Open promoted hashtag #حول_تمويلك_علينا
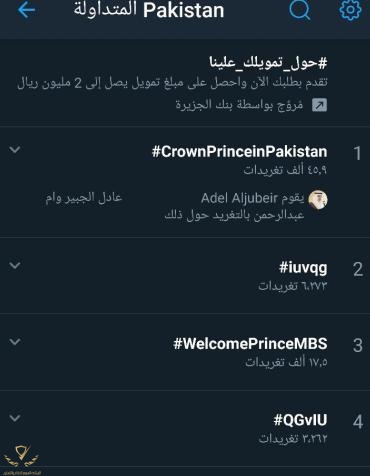This screenshot has width=370, height=476. [268, 63]
